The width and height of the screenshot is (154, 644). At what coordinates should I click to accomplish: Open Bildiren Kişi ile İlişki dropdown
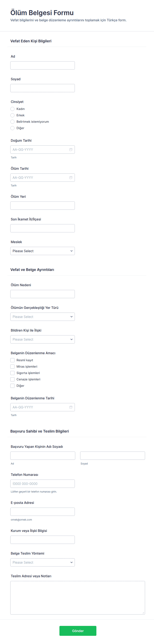pos(42,339)
